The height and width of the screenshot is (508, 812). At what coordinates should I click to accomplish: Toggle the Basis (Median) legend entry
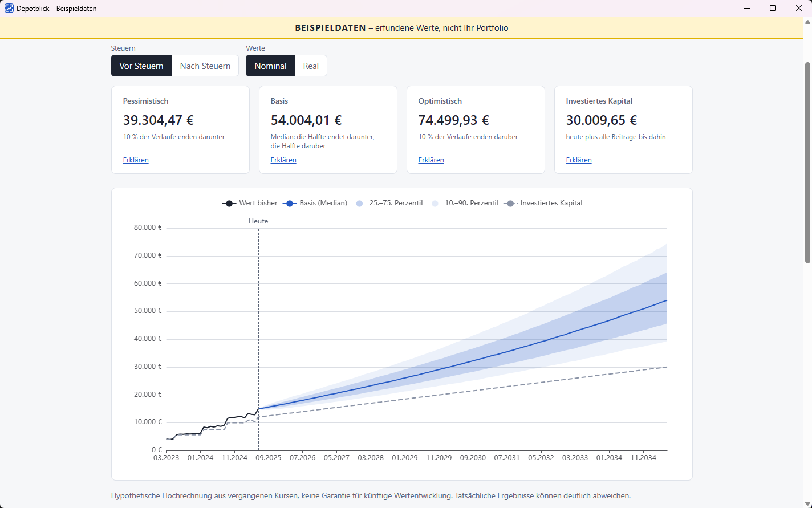315,203
